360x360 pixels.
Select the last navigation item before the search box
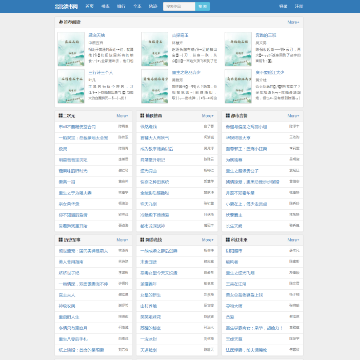pyautogui.click(x=153, y=6)
